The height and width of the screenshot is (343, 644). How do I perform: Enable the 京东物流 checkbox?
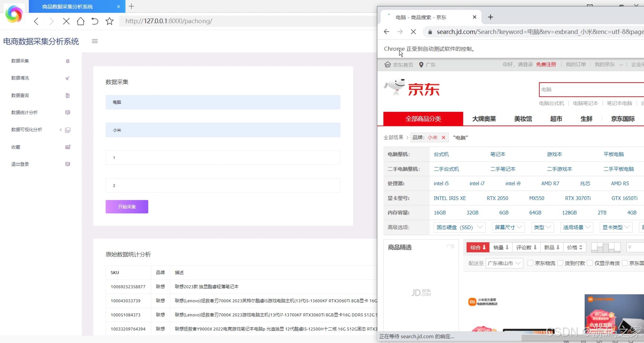tap(531, 263)
